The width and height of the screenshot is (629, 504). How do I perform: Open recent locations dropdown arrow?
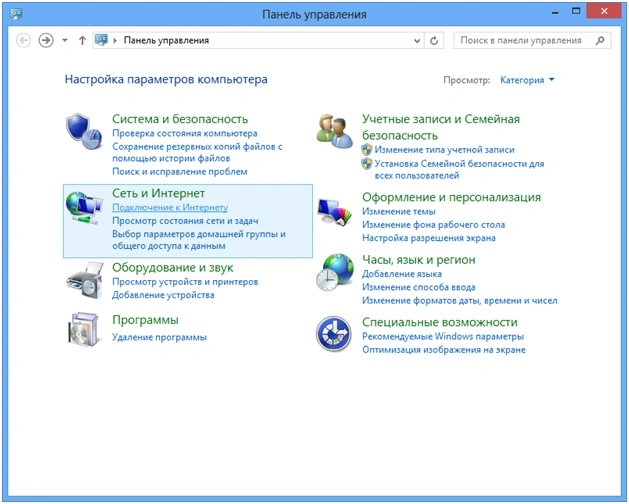(x=65, y=41)
